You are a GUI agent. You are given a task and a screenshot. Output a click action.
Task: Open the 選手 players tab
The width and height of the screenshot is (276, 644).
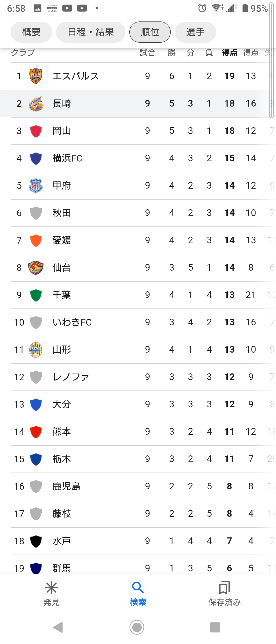(x=195, y=32)
